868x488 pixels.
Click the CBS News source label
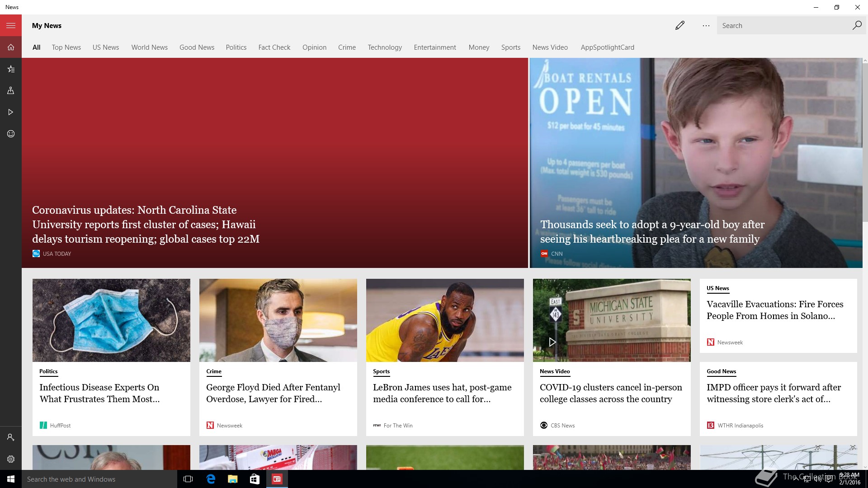point(562,426)
